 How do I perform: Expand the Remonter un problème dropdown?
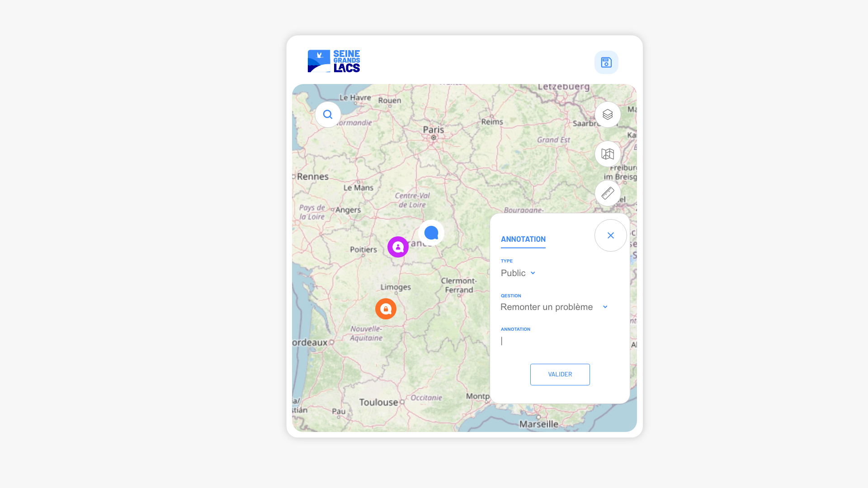point(547,307)
